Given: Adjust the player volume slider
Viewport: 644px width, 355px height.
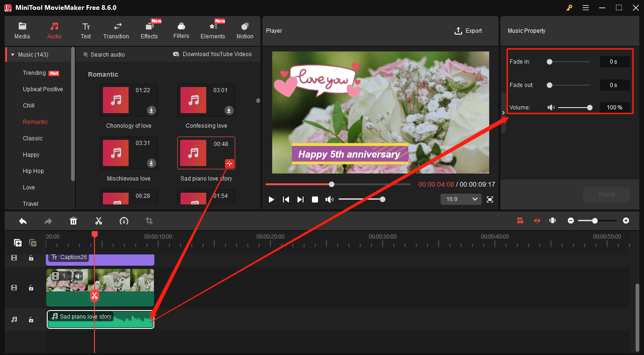Looking at the screenshot, I should coord(362,199).
